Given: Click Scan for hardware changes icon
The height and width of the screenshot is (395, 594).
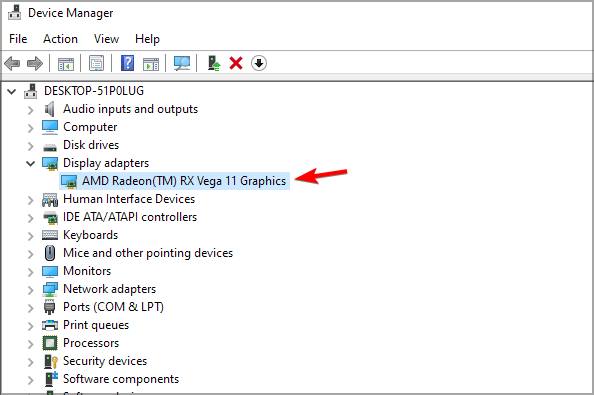Looking at the screenshot, I should (182, 63).
